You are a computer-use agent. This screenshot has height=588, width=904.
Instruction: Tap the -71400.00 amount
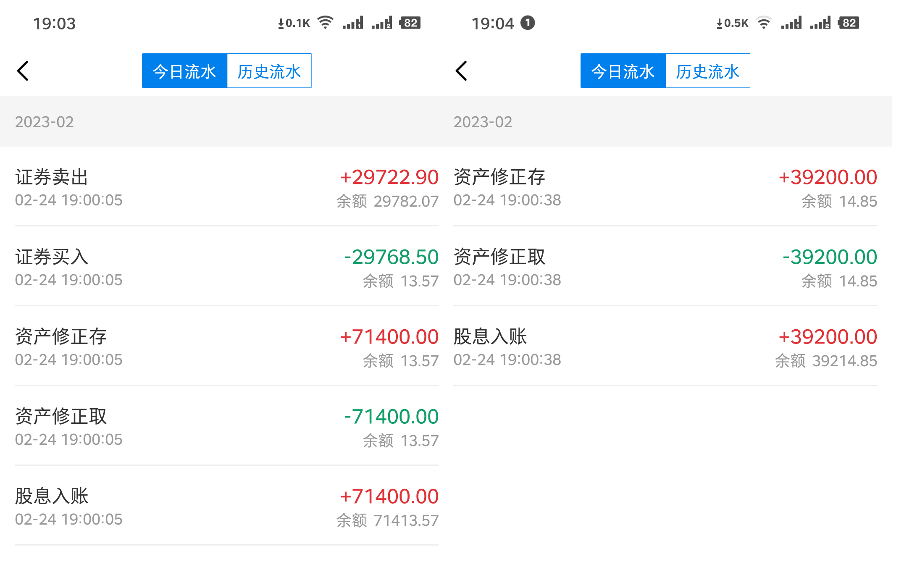pyautogui.click(x=391, y=417)
